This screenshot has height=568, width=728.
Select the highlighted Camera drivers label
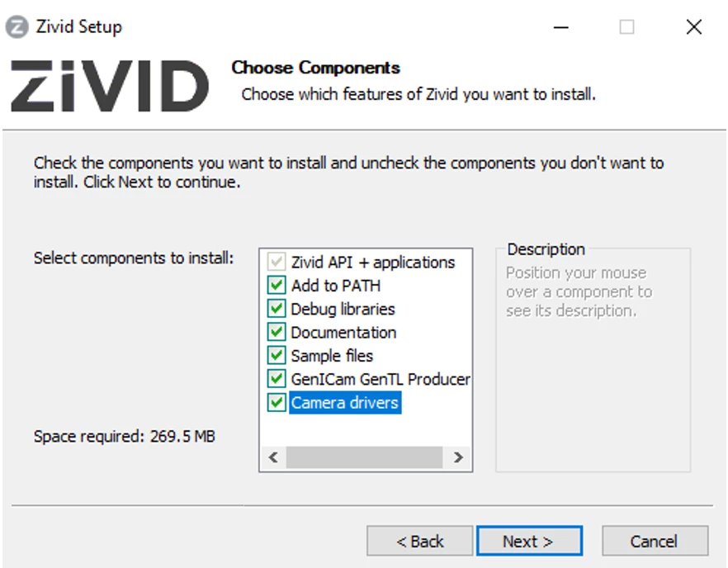[345, 403]
